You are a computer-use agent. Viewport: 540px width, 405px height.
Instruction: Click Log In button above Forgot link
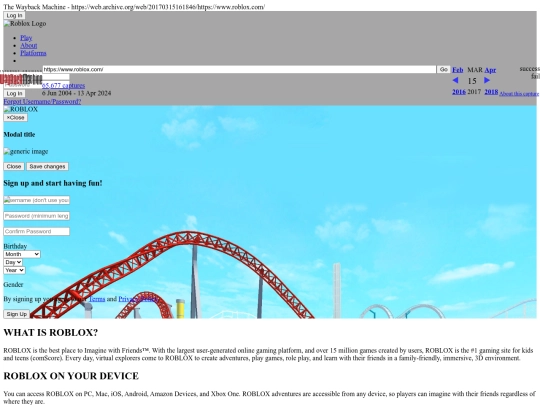(x=14, y=93)
